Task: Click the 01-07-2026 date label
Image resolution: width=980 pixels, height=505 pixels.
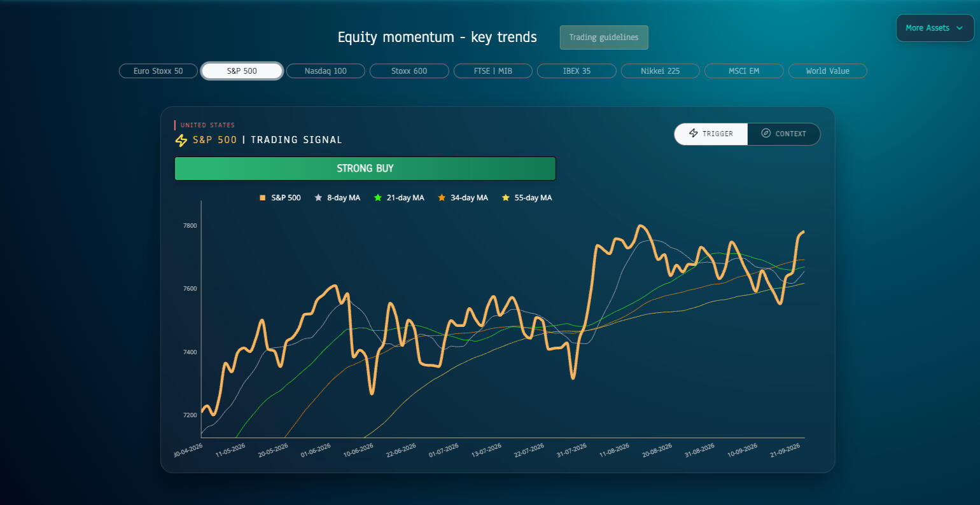Action: click(444, 450)
